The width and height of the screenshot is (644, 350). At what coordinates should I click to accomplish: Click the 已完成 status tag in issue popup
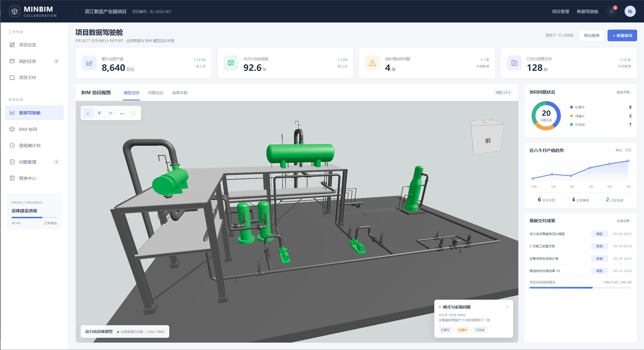point(480,330)
